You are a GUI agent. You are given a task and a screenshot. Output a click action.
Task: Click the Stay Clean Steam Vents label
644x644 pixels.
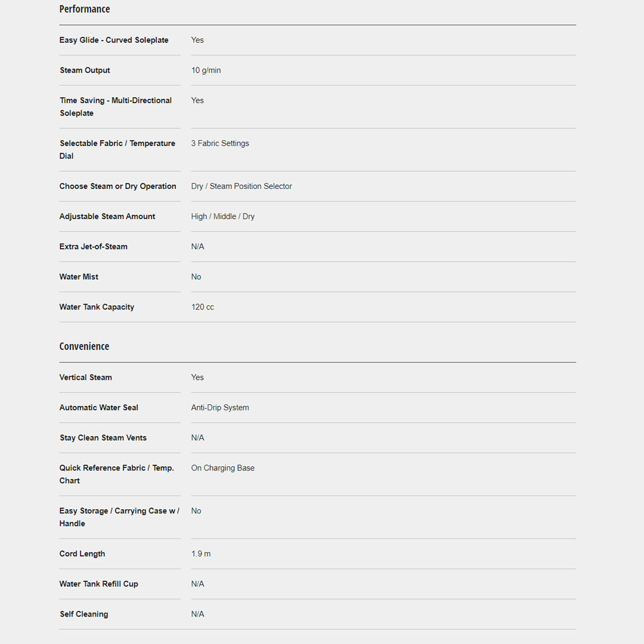(x=103, y=438)
